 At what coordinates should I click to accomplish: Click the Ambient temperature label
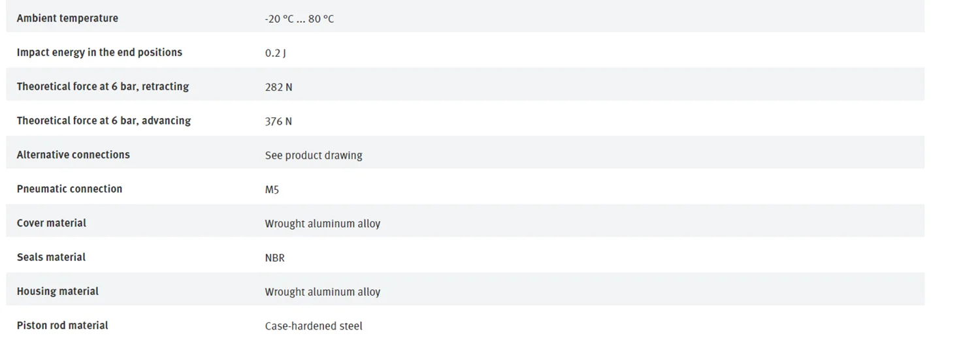point(67,18)
